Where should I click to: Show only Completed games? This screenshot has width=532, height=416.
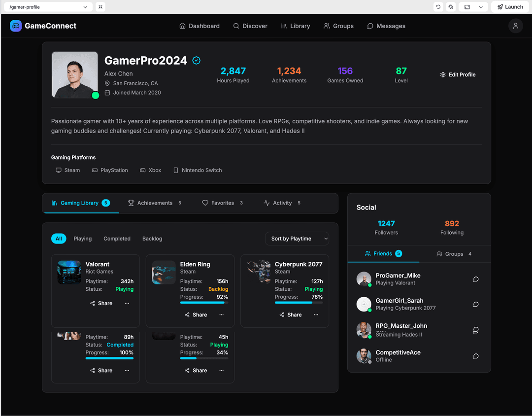click(x=117, y=239)
